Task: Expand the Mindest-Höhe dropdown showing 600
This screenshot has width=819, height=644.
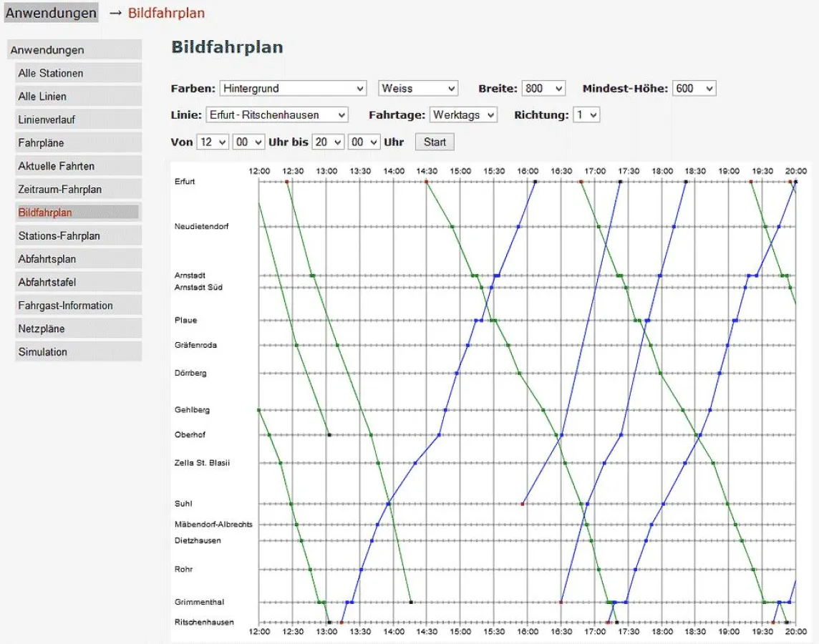Action: click(x=694, y=89)
